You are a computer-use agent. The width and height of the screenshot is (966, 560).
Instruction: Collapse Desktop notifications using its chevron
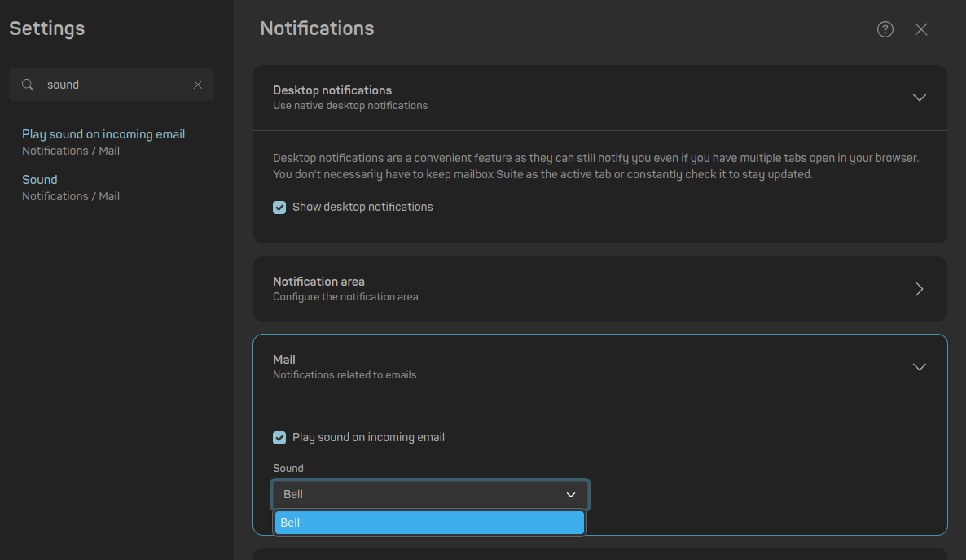[x=919, y=98]
